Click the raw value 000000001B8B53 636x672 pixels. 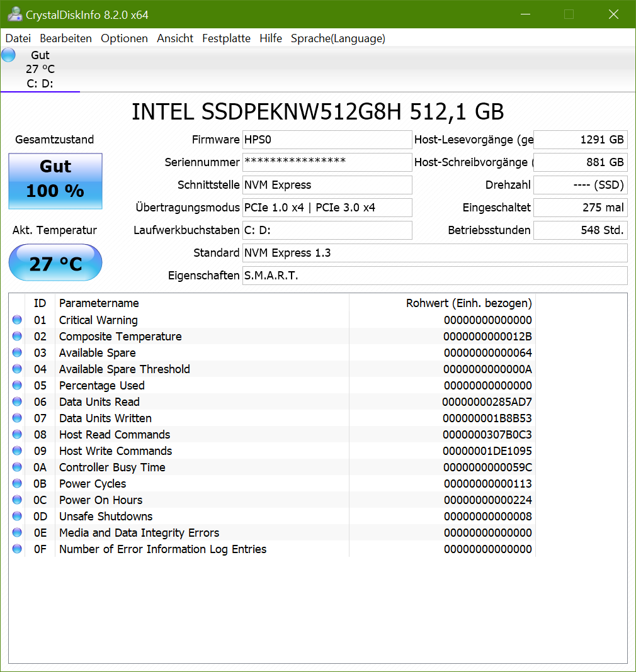pos(487,418)
